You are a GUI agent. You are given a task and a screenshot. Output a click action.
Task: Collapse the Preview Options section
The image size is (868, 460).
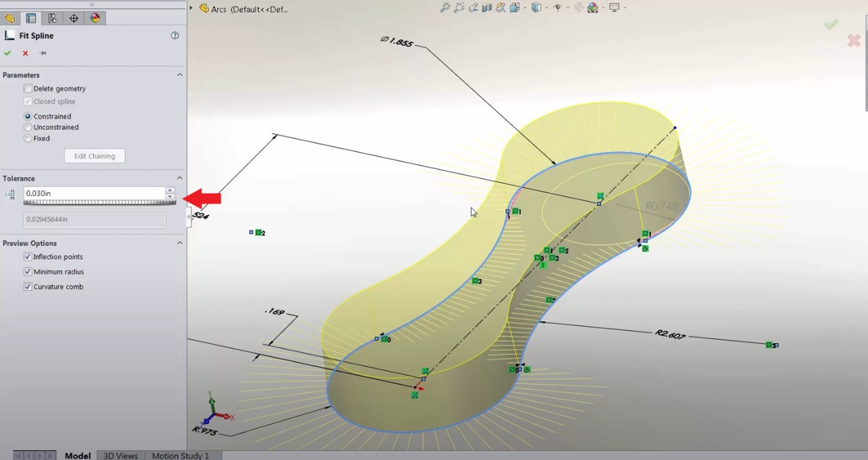pyautogui.click(x=179, y=243)
